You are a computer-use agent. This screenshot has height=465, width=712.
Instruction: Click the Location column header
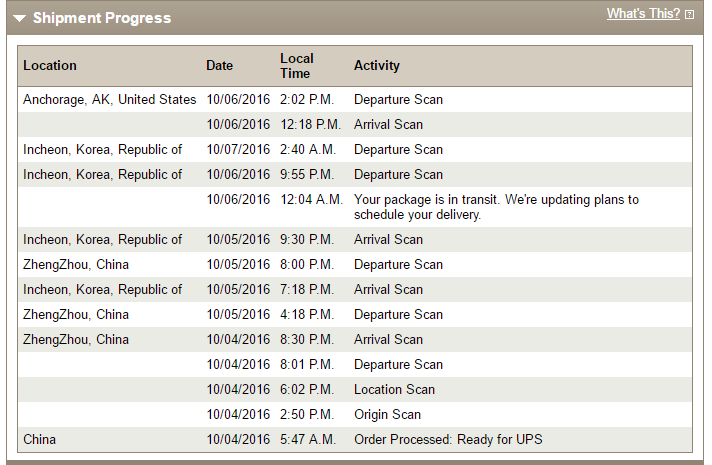click(x=50, y=66)
